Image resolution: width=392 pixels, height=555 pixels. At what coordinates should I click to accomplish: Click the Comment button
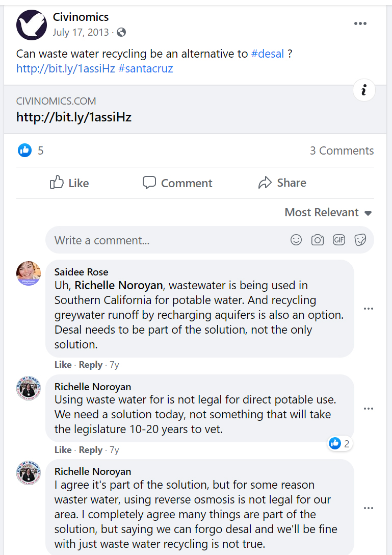point(177,183)
